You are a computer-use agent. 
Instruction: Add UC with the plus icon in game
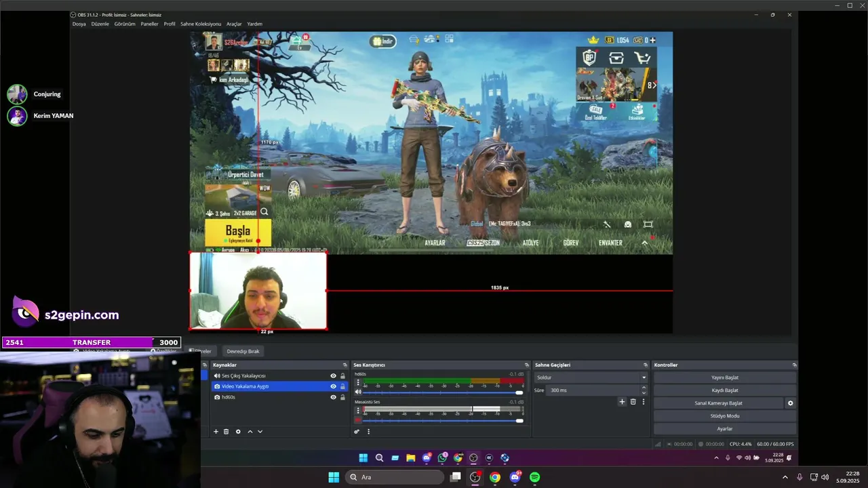tap(652, 40)
